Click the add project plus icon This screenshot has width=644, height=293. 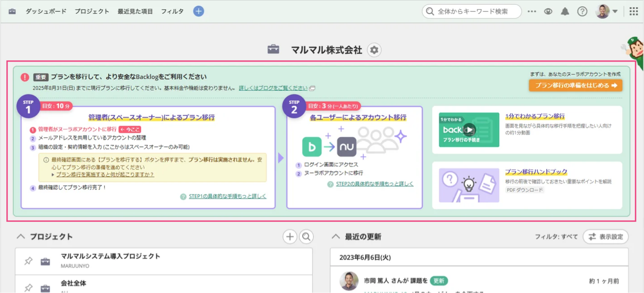[290, 236]
